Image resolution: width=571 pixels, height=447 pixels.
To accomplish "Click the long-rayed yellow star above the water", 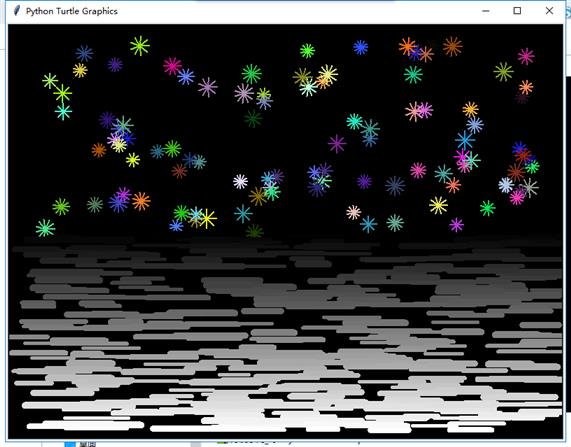I will tap(207, 219).
